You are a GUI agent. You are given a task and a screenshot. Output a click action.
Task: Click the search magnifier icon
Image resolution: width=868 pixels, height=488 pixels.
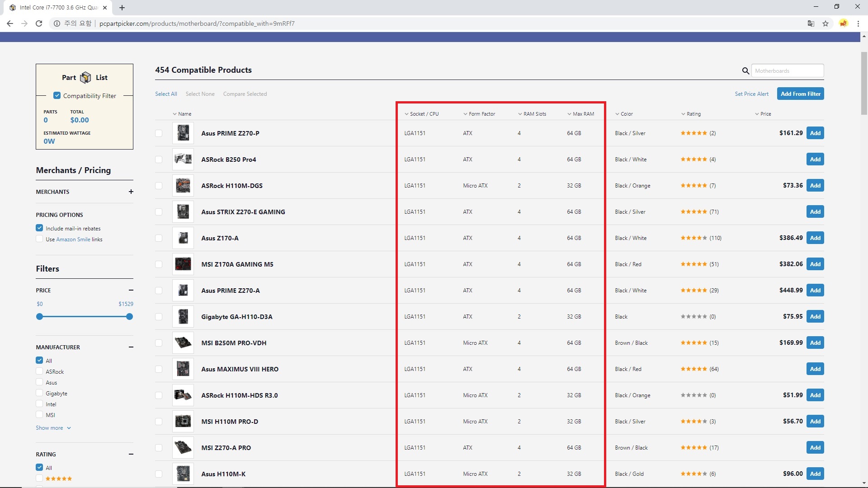tap(745, 71)
